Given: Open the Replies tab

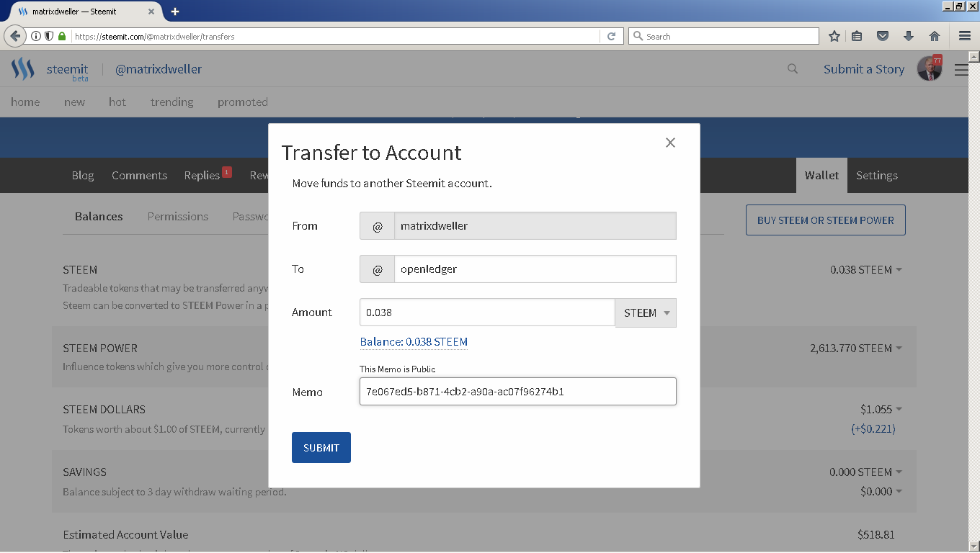Looking at the screenshot, I should point(202,175).
